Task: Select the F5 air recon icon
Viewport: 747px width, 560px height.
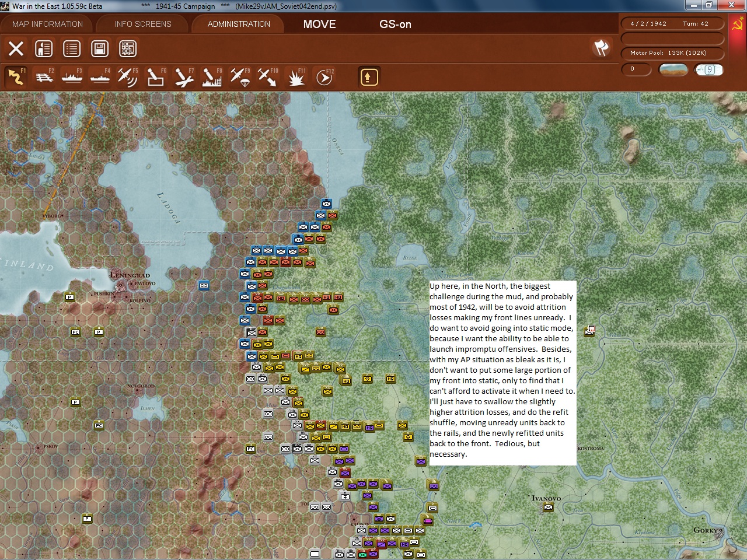Action: (128, 76)
